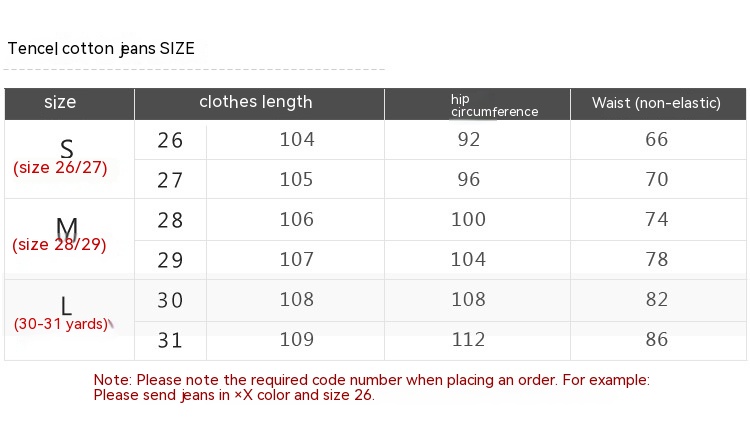Click the red "(size 28/29)" label
This screenshot has height=440, width=750.
(x=59, y=244)
